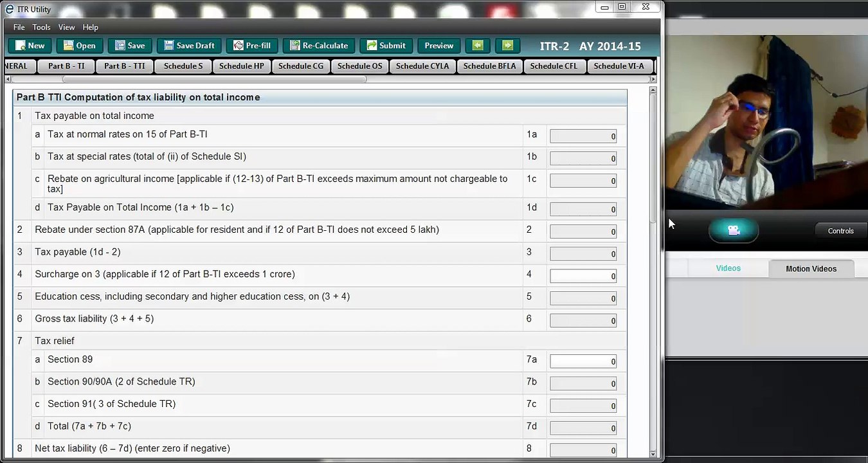The width and height of the screenshot is (868, 463).
Task: Click the Section 90/90A field 7b
Action: coord(583,383)
